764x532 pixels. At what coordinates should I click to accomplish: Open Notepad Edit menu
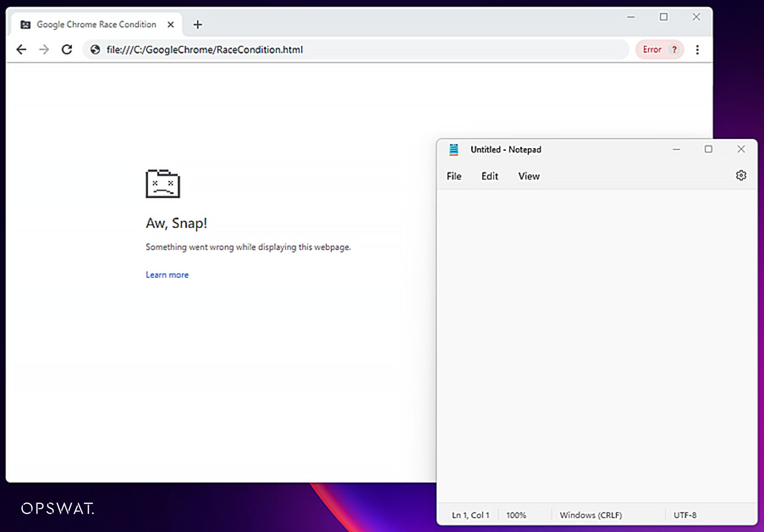[490, 176]
